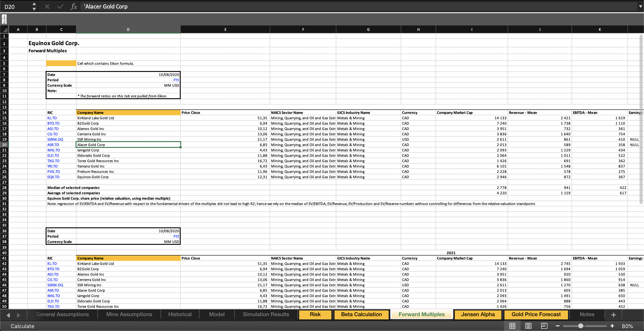This screenshot has height=331, width=644.
Task: Select the Median of selected companies label
Action: (73, 188)
